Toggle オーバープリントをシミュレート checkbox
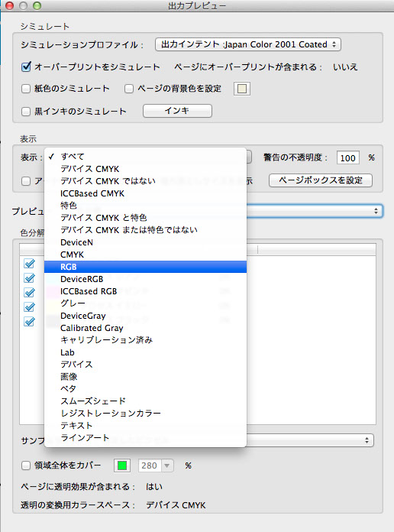The image size is (394, 532). click(26, 66)
